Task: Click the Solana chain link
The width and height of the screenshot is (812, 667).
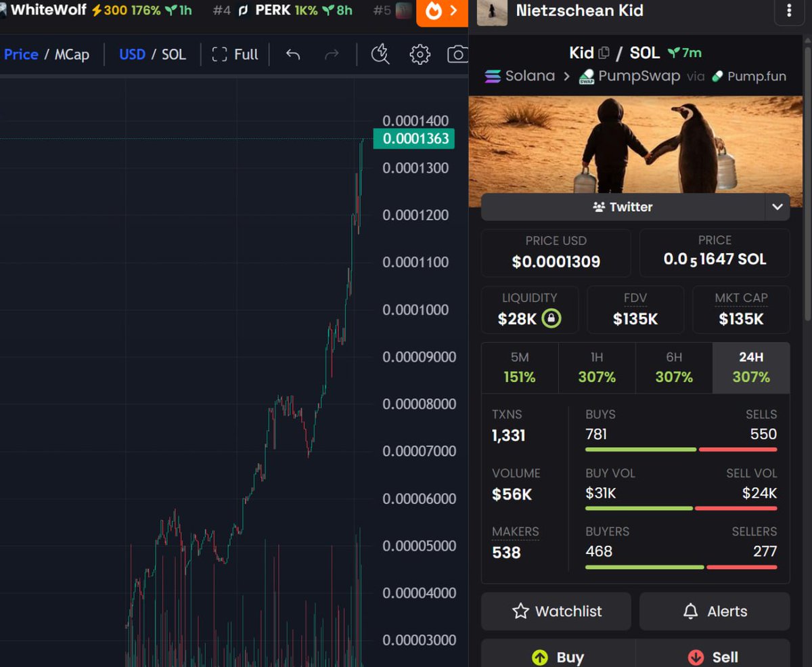Action: coord(520,76)
